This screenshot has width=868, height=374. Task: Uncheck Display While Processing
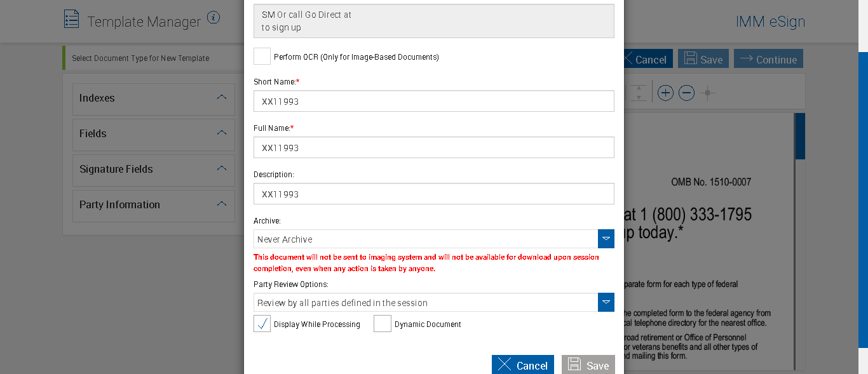[262, 324]
